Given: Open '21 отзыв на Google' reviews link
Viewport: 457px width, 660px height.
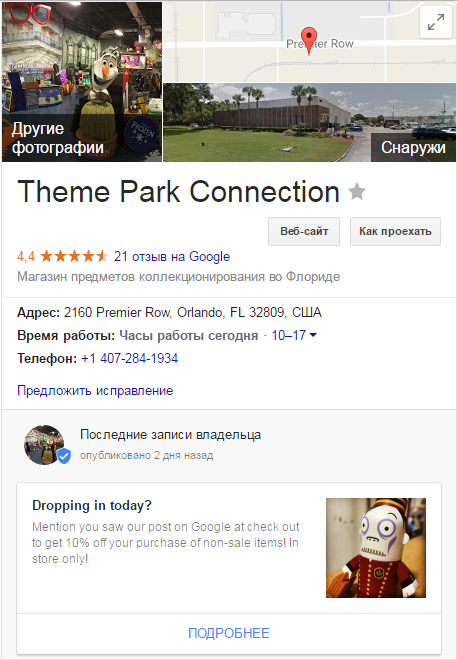Looking at the screenshot, I should (172, 256).
